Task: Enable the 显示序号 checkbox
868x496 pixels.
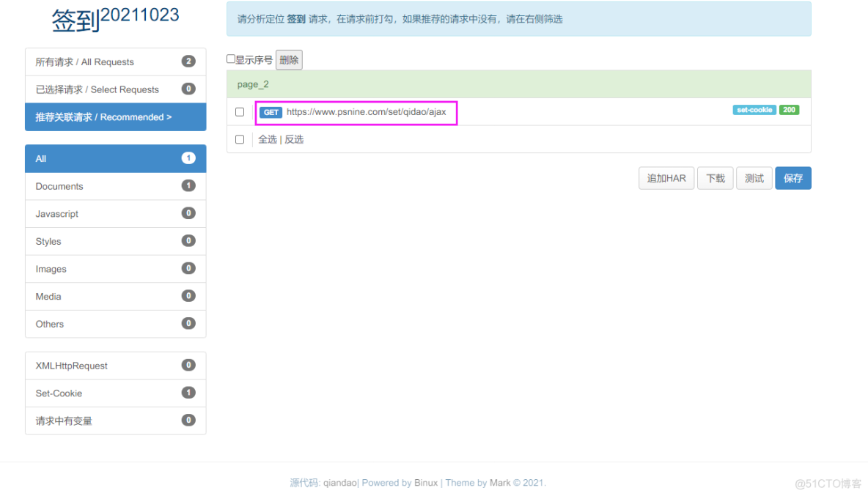Action: pos(231,58)
